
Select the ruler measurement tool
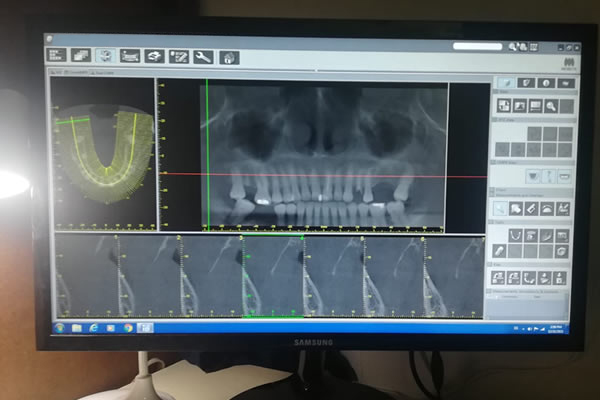tap(531, 209)
